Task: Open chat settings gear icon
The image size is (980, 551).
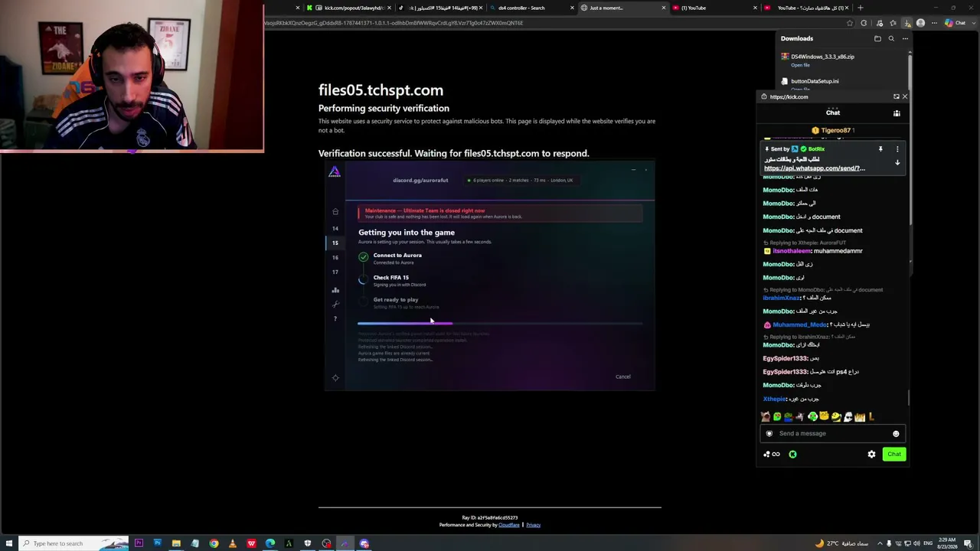Action: tap(871, 455)
